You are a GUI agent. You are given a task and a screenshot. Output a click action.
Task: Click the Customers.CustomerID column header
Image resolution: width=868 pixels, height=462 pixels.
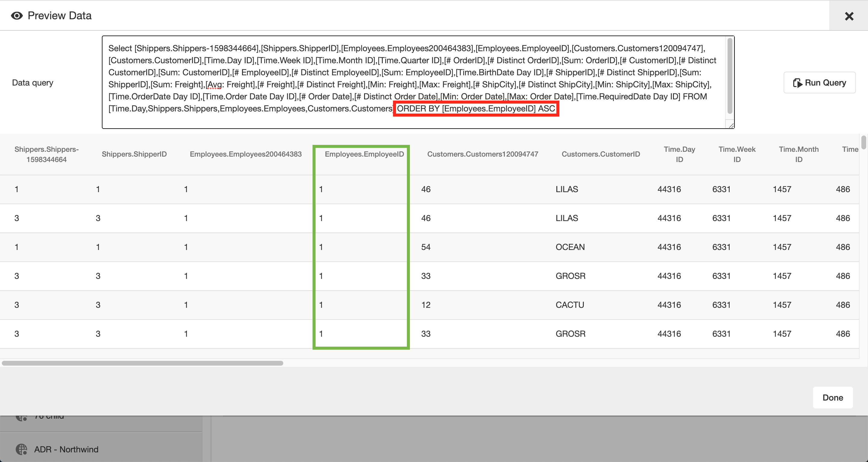600,154
